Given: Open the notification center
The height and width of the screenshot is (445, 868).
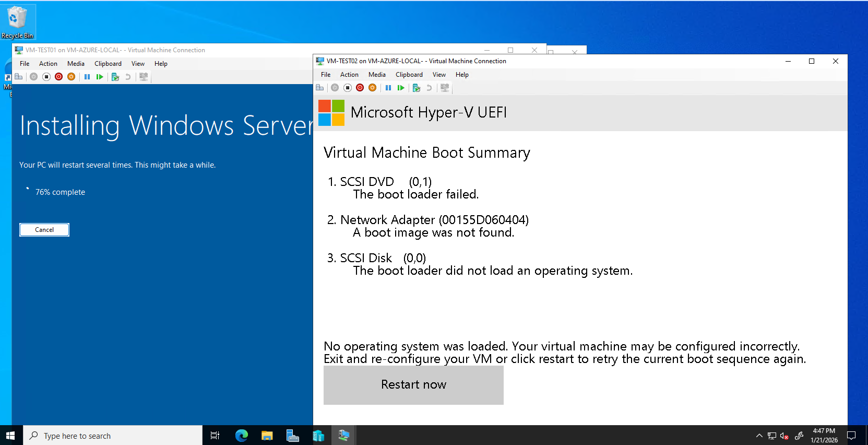Looking at the screenshot, I should tap(851, 436).
